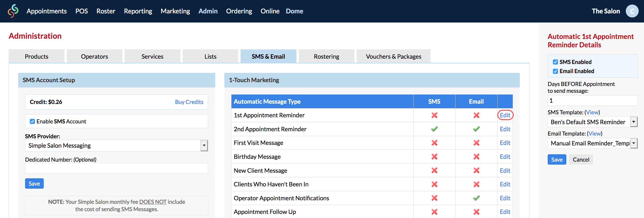Screen dimensions: 644x218
Task: Click the Dedicated Number input field
Action: pyautogui.click(x=116, y=168)
